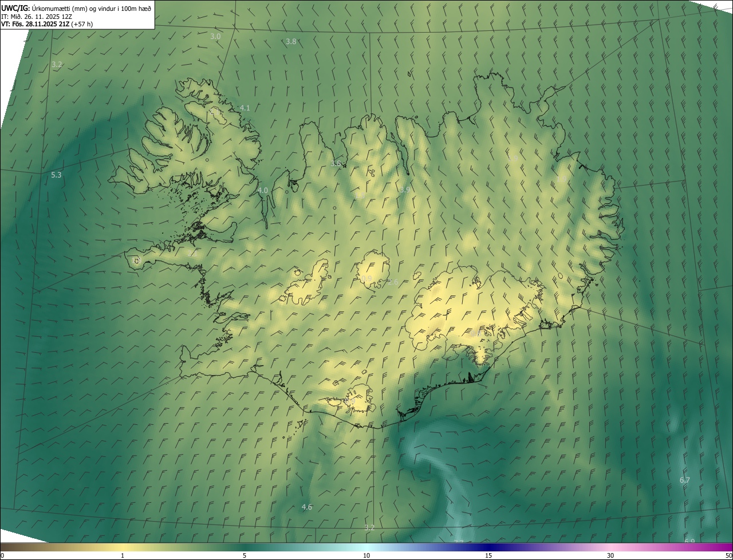Image resolution: width=733 pixels, height=560 pixels.
Task: Select the 2.6 value label on the map
Action: pyautogui.click(x=393, y=282)
